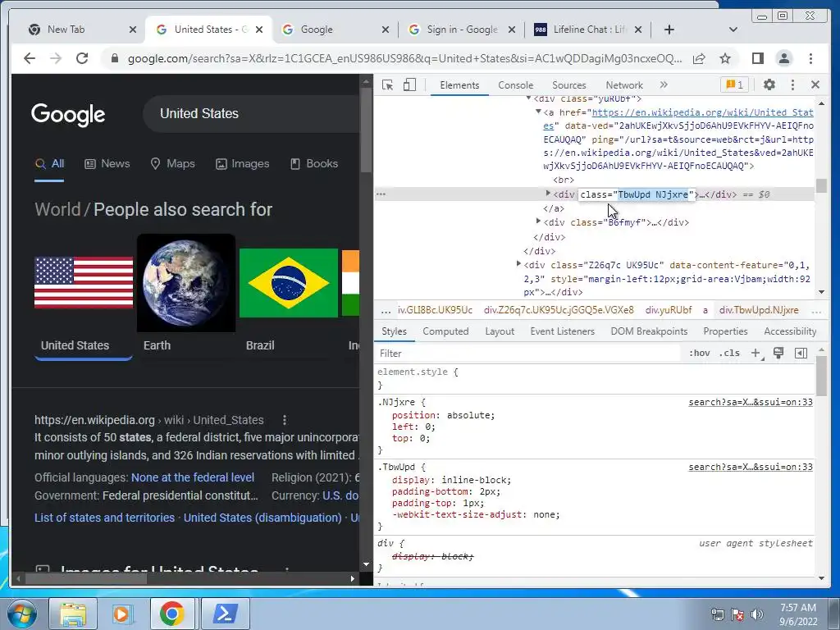Switch to the Console tab
Image resolution: width=840 pixels, height=630 pixels.
coord(515,85)
